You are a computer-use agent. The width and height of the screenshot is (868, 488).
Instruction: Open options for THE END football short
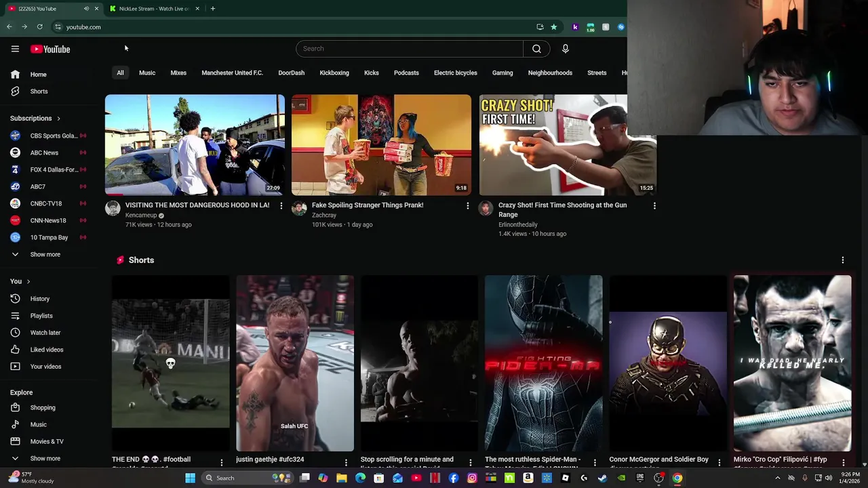click(221, 462)
